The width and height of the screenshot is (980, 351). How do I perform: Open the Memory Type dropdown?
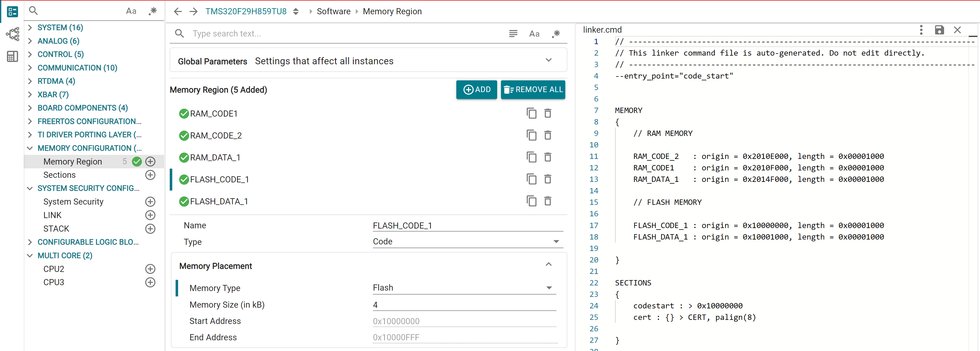[464, 288]
